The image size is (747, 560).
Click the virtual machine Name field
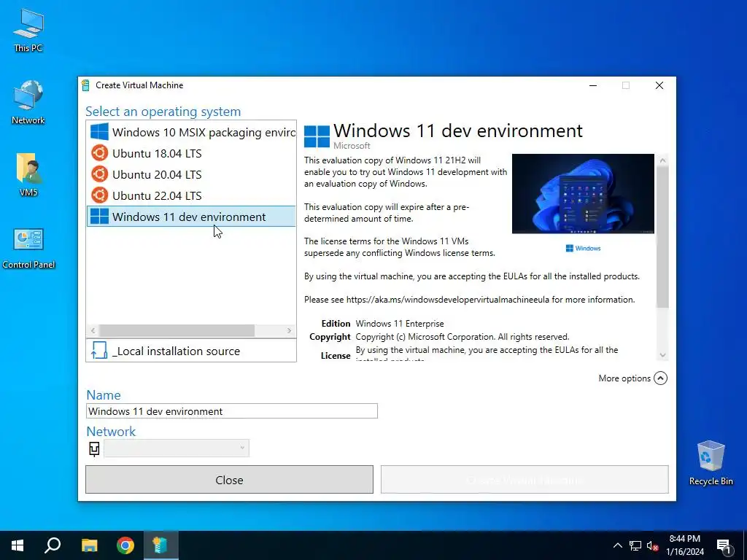coord(231,411)
